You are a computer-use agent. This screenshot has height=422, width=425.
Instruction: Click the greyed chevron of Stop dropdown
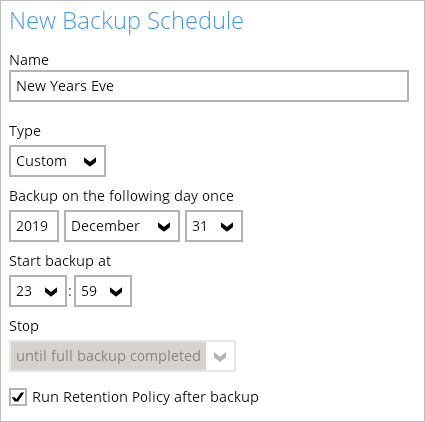220,357
